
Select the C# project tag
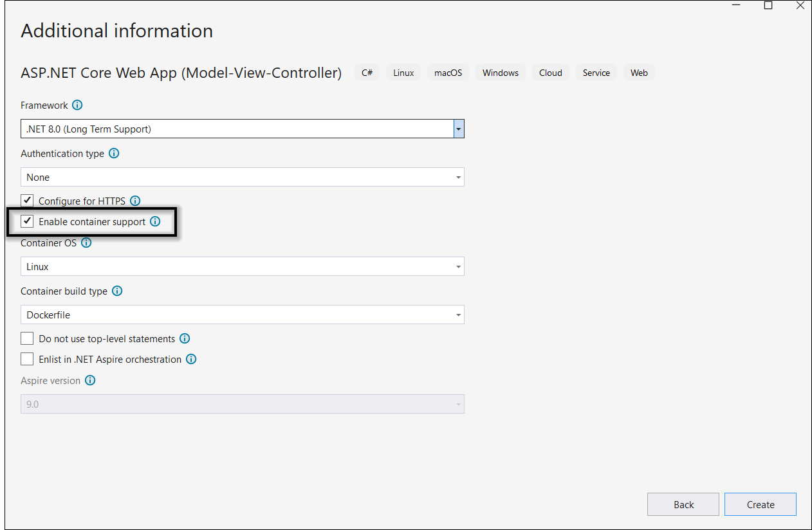point(367,72)
